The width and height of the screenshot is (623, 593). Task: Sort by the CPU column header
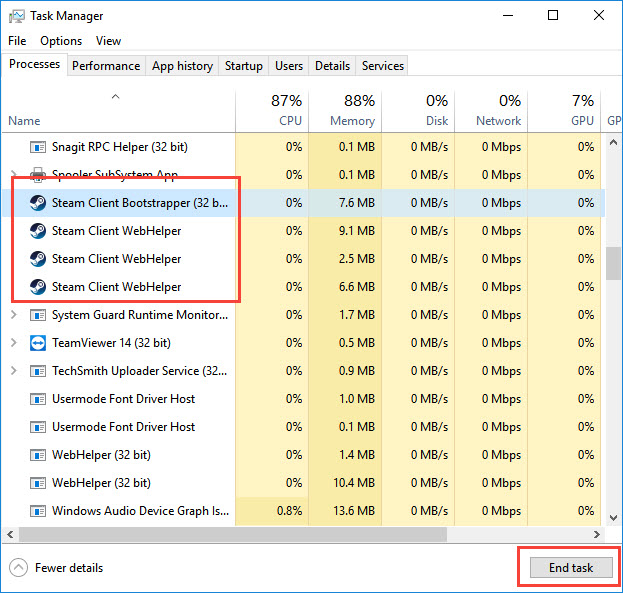pos(272,111)
